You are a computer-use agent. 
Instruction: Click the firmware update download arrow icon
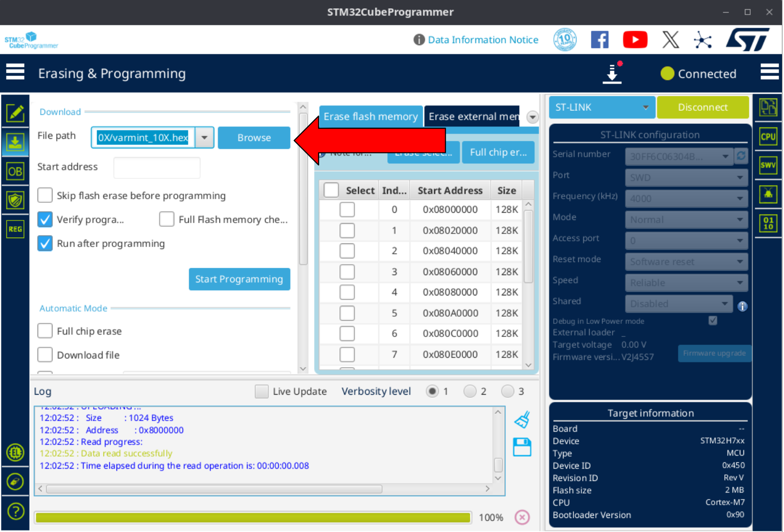pos(612,73)
